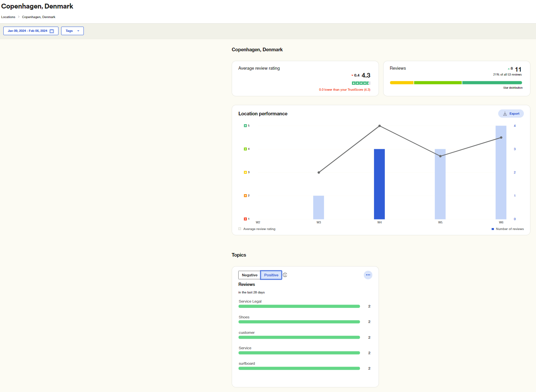Click the Export button

pyautogui.click(x=511, y=113)
